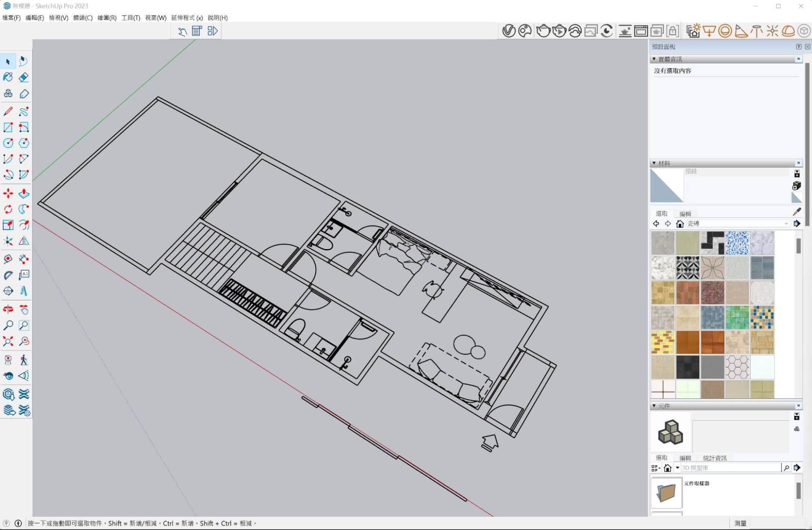Select the Zoom magnifier tool
This screenshot has height=530, width=812.
8,325
